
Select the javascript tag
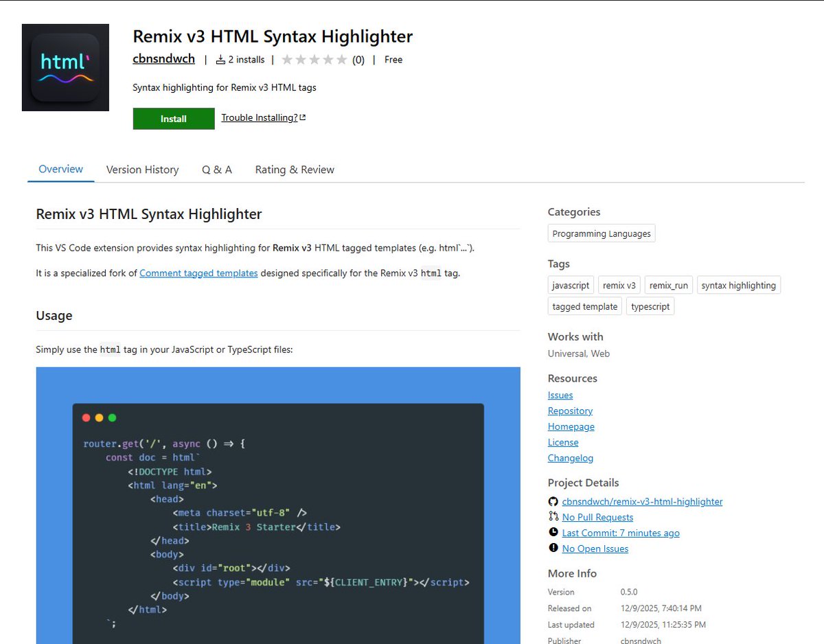pyautogui.click(x=571, y=286)
